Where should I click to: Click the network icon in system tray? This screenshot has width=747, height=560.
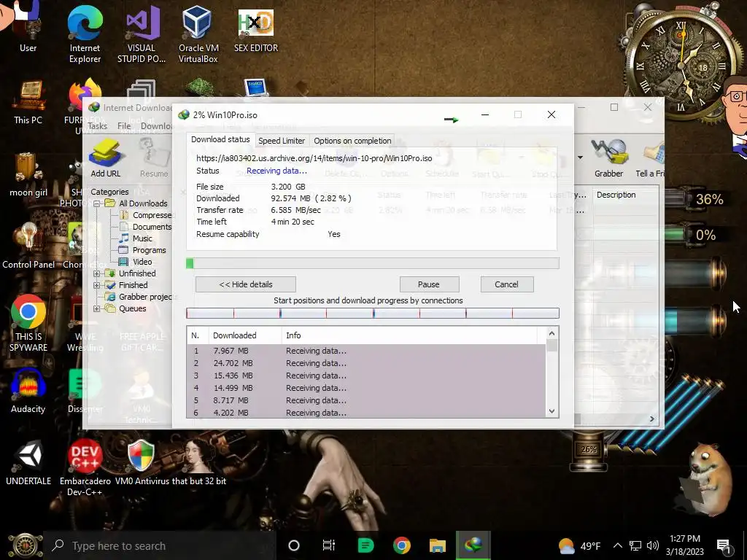pyautogui.click(x=635, y=545)
